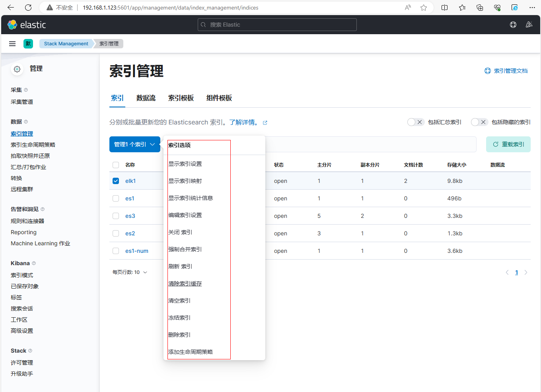This screenshot has width=541, height=392.
Task: Select 关闭 索引 in the options menu
Action: tap(180, 232)
